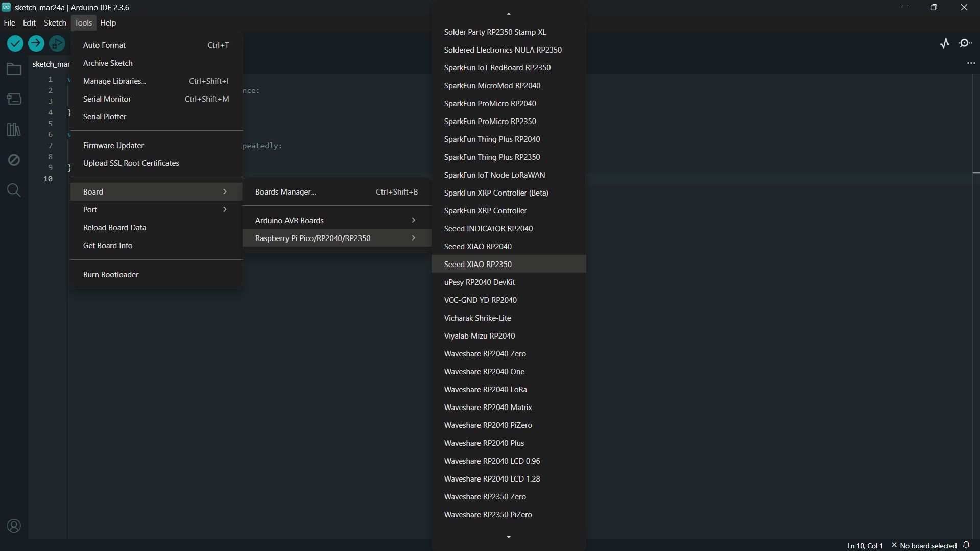Viewport: 980px width, 551px height.
Task: Launch Serial Monitor from Tools menu
Action: (156, 99)
